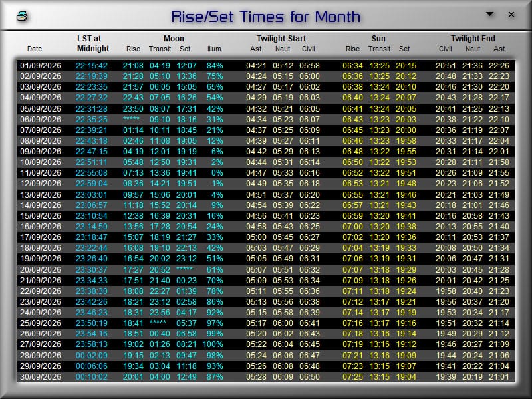
Task: Click the asterisk moonset on 20/09/2026 row
Action: 185,269
